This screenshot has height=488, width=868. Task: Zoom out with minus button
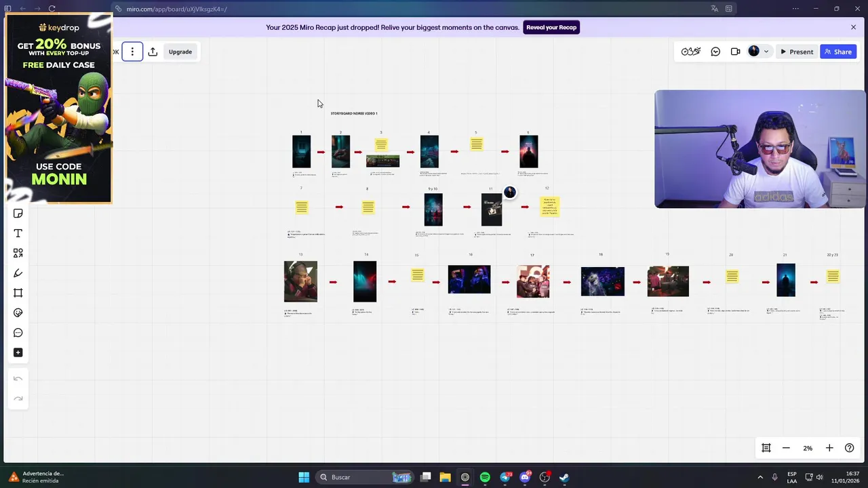(x=786, y=448)
